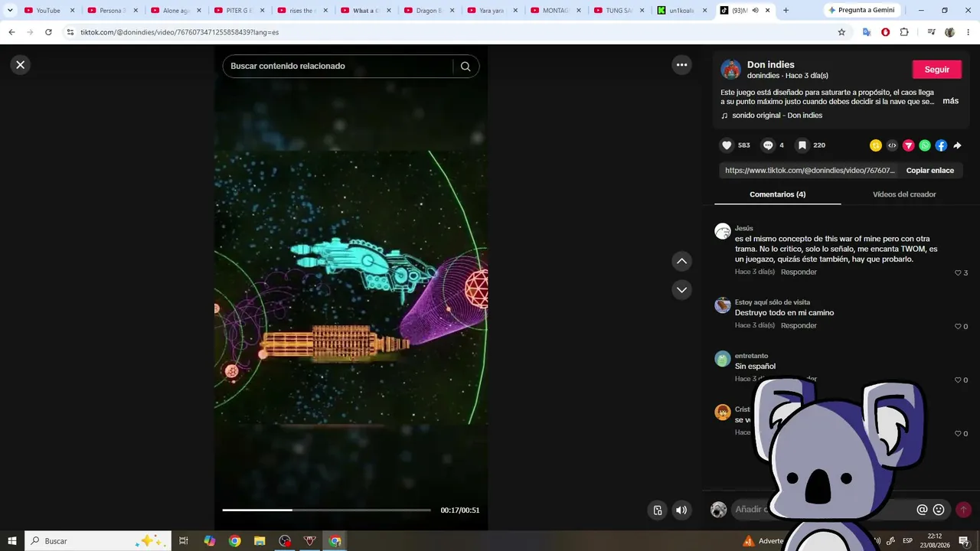The image size is (980, 551).
Task: Click the video progress bar
Action: 327,510
